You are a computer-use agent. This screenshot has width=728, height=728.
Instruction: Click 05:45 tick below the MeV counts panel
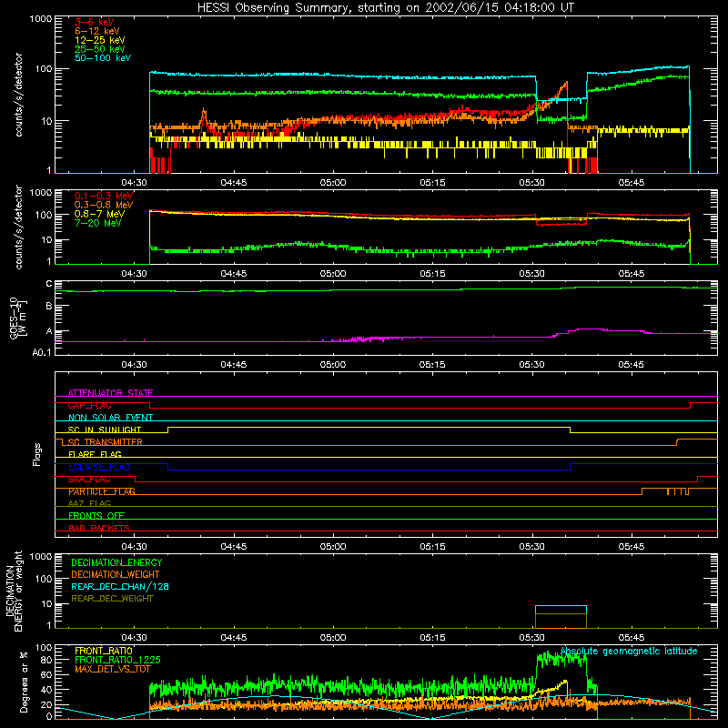[631, 274]
